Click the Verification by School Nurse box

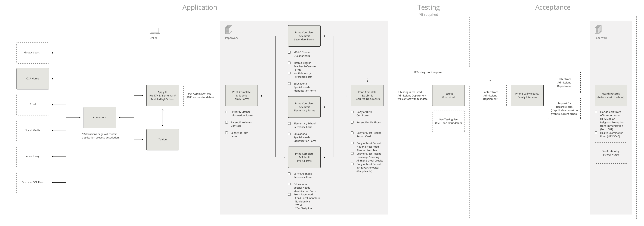point(611,153)
